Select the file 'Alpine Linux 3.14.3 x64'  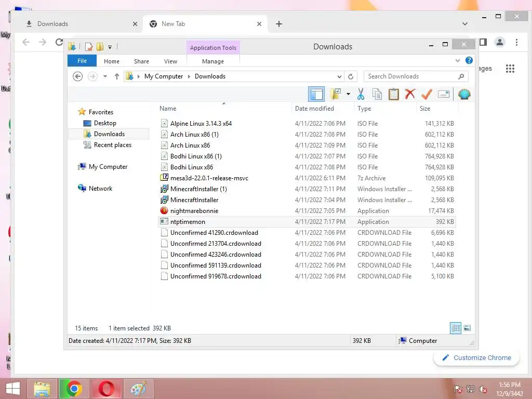tap(201, 124)
